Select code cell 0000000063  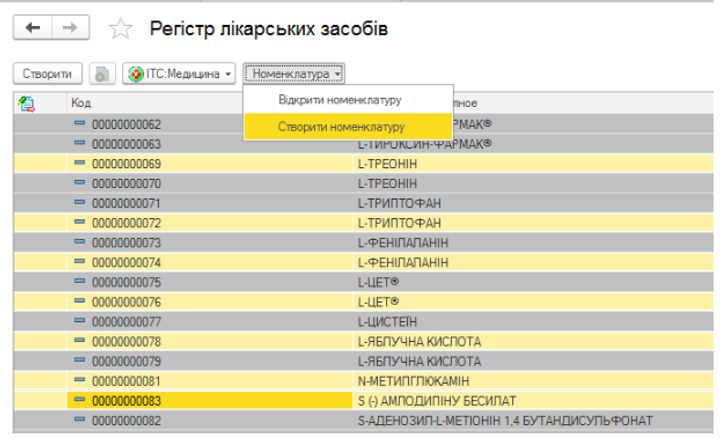126,144
